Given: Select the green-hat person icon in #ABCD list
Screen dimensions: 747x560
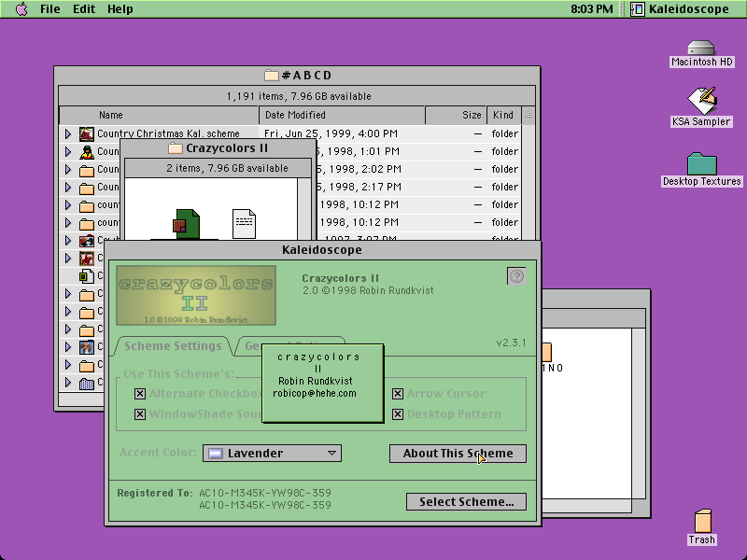Looking at the screenshot, I should point(86,152).
